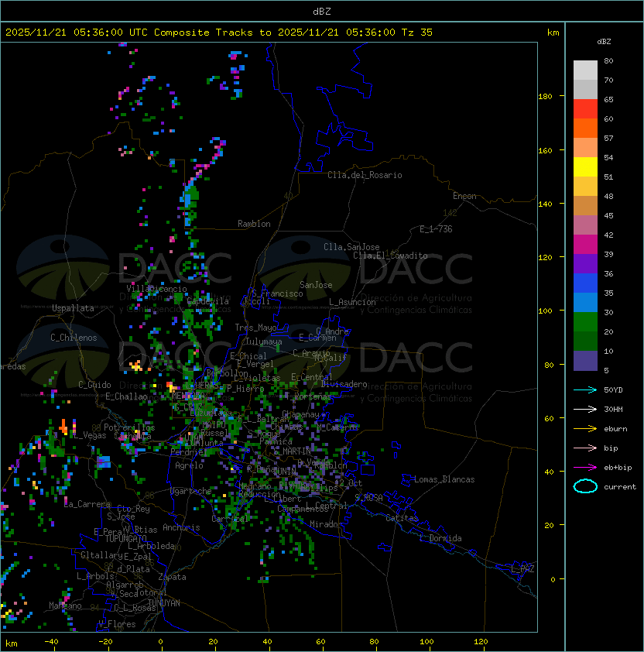This screenshot has width=644, height=652.
Task: Pick the slate purple 5-10 dBZ swatch
Action: (x=585, y=361)
